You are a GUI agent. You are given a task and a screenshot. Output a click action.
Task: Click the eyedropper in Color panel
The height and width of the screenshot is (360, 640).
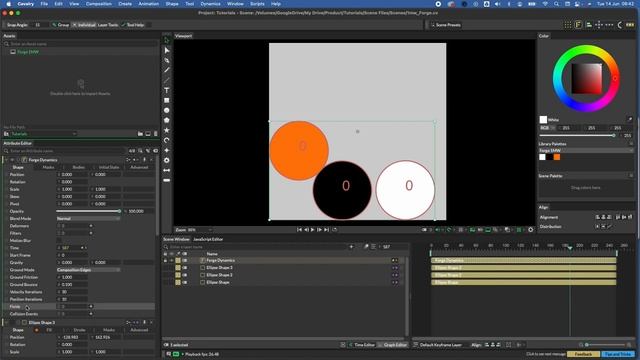pos(630,119)
